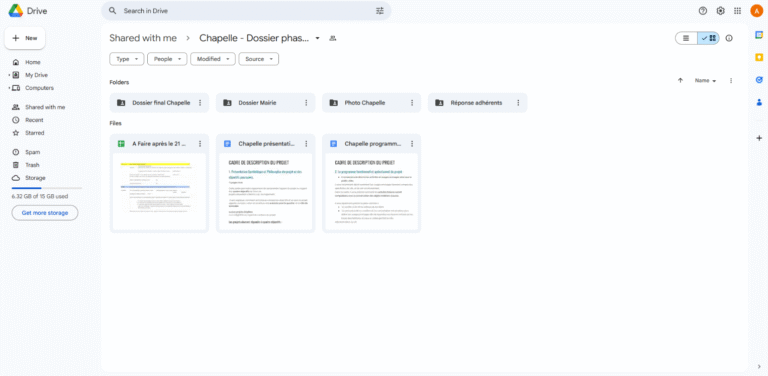Open the Google Calendar side panel icon
768x376 pixels.
[759, 35]
